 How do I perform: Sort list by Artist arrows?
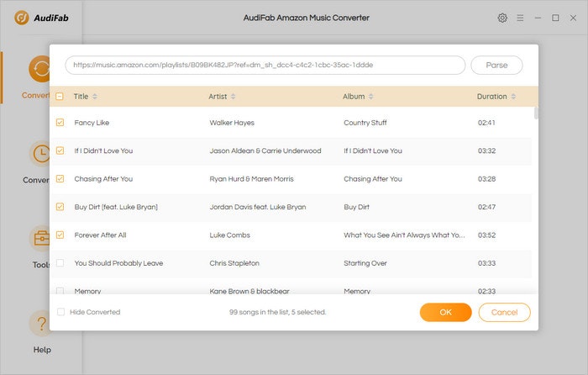click(x=233, y=97)
